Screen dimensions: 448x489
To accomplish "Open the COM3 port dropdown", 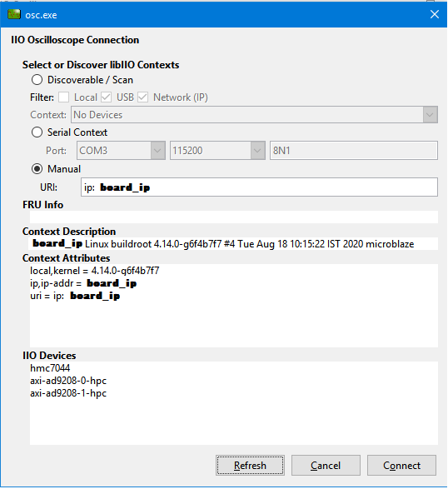I will click(121, 151).
